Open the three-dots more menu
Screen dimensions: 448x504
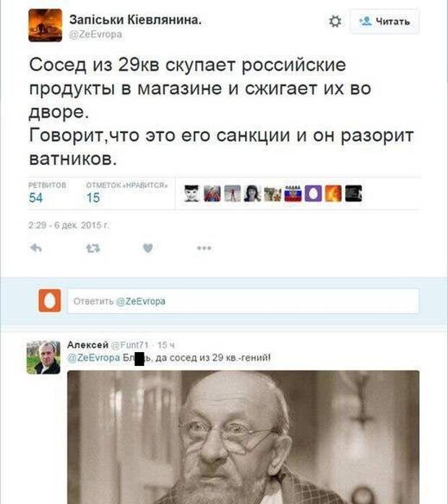tap(204, 248)
